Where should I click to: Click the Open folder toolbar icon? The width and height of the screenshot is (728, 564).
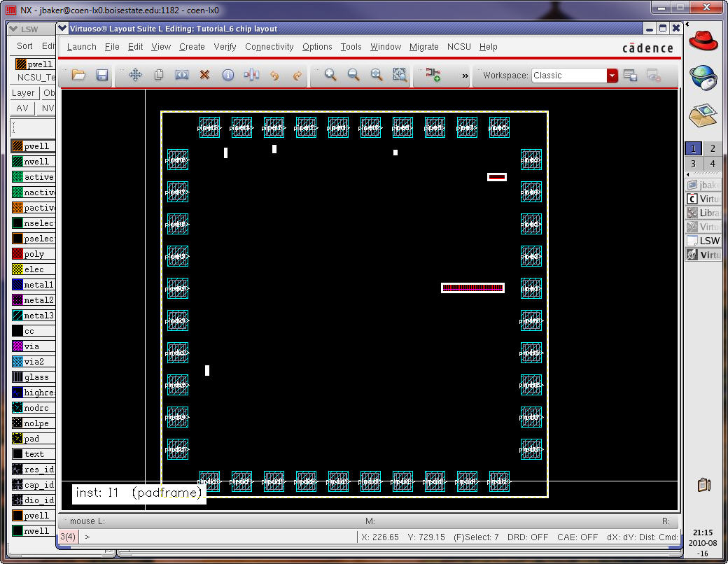[x=78, y=75]
